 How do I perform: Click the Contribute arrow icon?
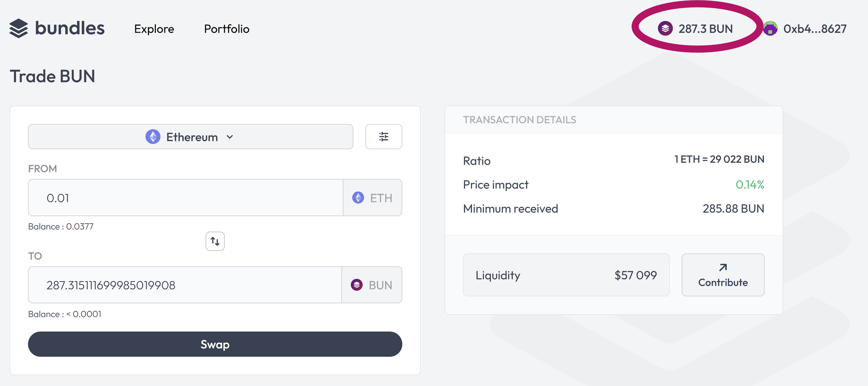tap(723, 267)
